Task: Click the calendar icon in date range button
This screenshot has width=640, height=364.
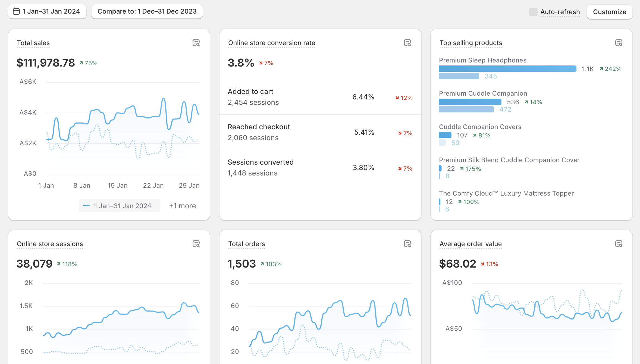Action: tap(16, 11)
